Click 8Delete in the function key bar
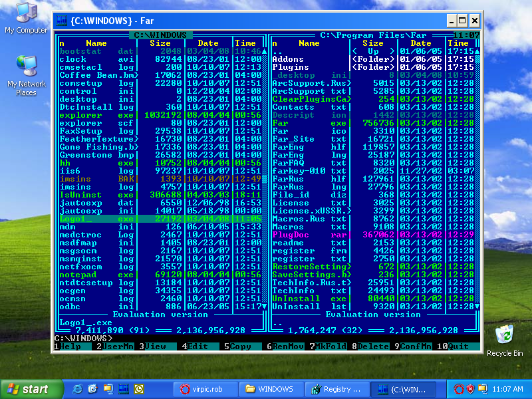The height and width of the screenshot is (399, 532). tap(371, 346)
